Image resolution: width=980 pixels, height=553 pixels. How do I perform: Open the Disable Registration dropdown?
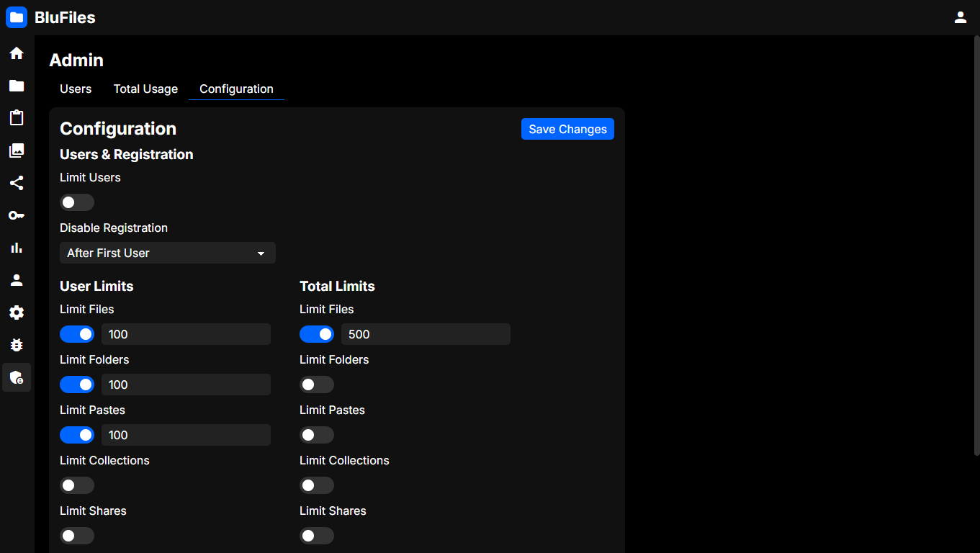click(x=167, y=253)
